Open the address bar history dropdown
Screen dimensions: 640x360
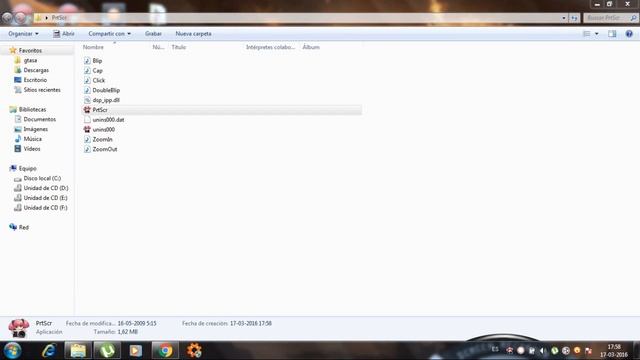coord(564,18)
